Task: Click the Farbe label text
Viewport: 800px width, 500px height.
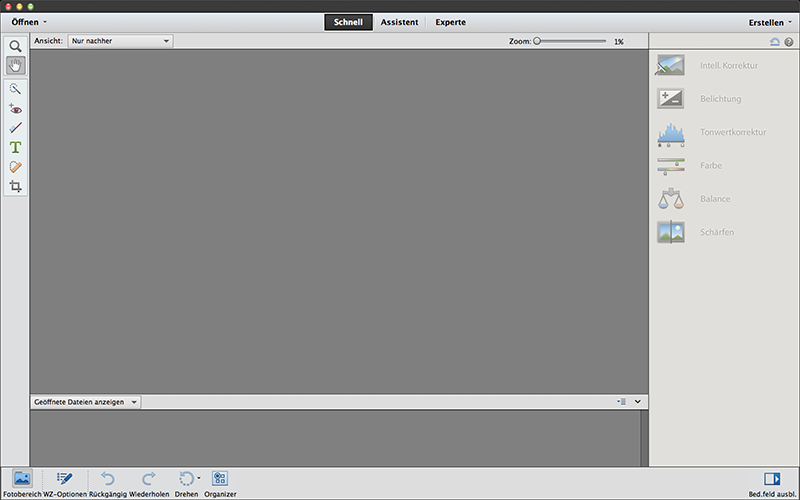Action: (711, 165)
